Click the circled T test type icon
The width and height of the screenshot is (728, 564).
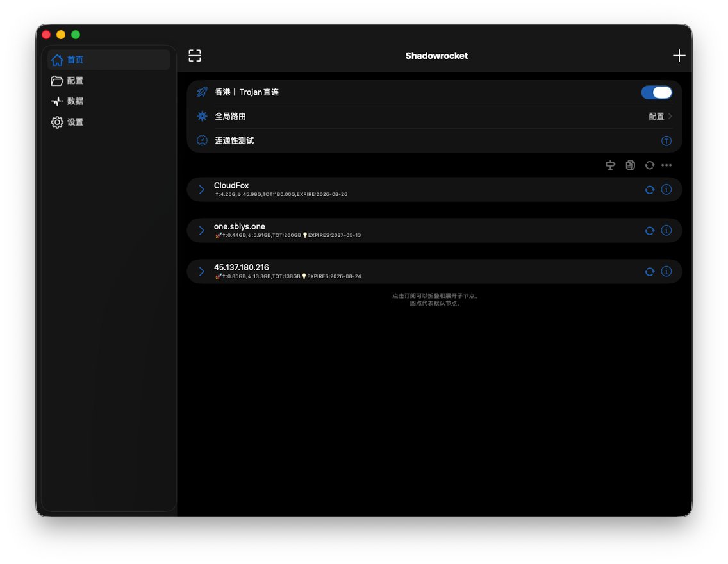pyautogui.click(x=666, y=140)
